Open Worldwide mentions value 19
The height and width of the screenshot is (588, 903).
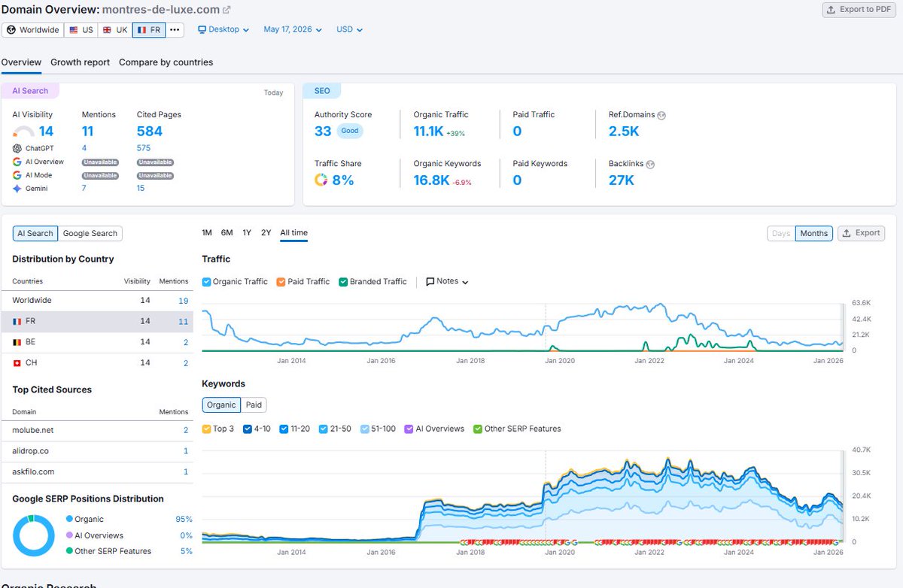point(184,301)
